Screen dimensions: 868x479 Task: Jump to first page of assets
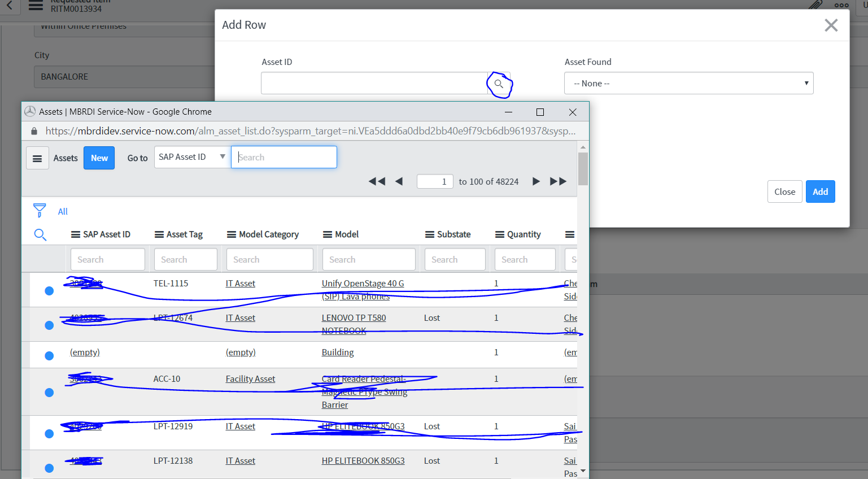point(377,181)
